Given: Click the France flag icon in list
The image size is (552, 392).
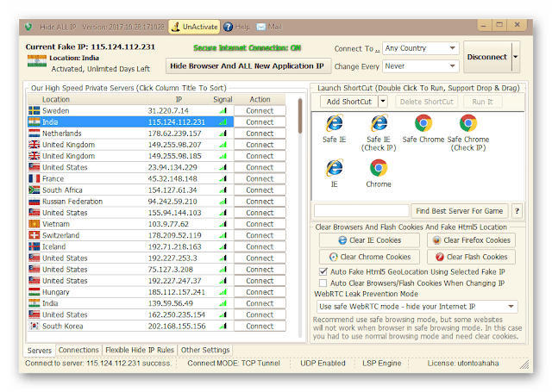Looking at the screenshot, I should [x=34, y=178].
